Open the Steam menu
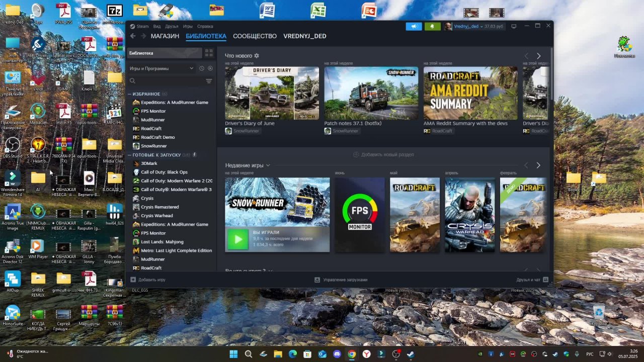The height and width of the screenshot is (362, 644). pyautogui.click(x=139, y=26)
